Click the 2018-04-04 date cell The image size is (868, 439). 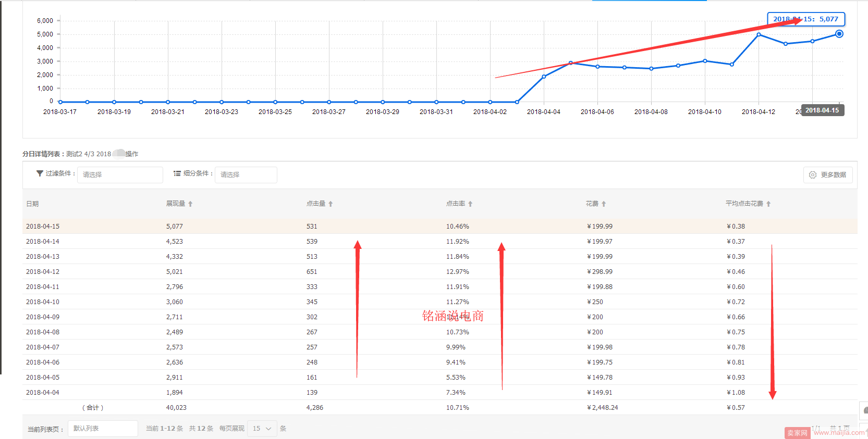point(43,393)
